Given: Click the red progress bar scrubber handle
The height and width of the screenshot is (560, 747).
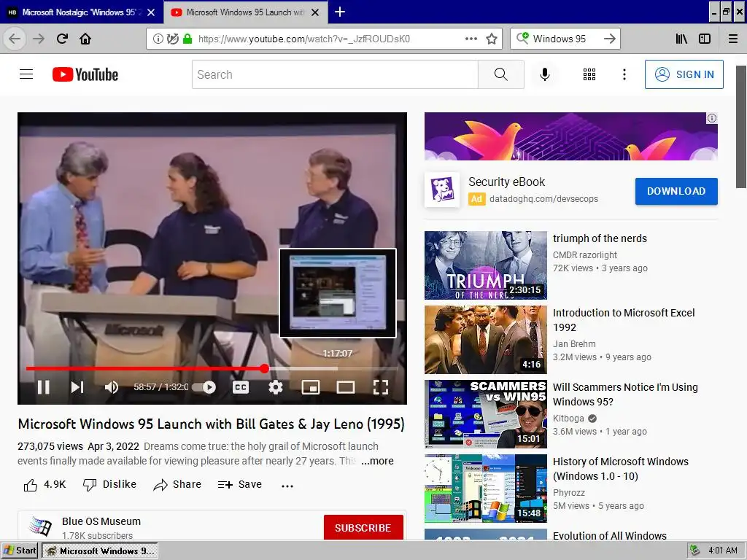Looking at the screenshot, I should [x=264, y=368].
